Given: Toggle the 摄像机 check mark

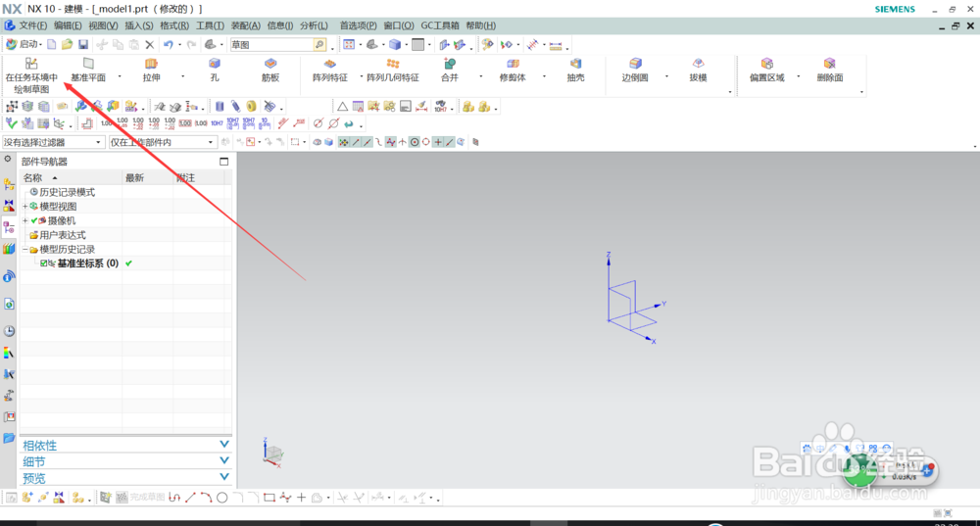Looking at the screenshot, I should pyautogui.click(x=34, y=220).
